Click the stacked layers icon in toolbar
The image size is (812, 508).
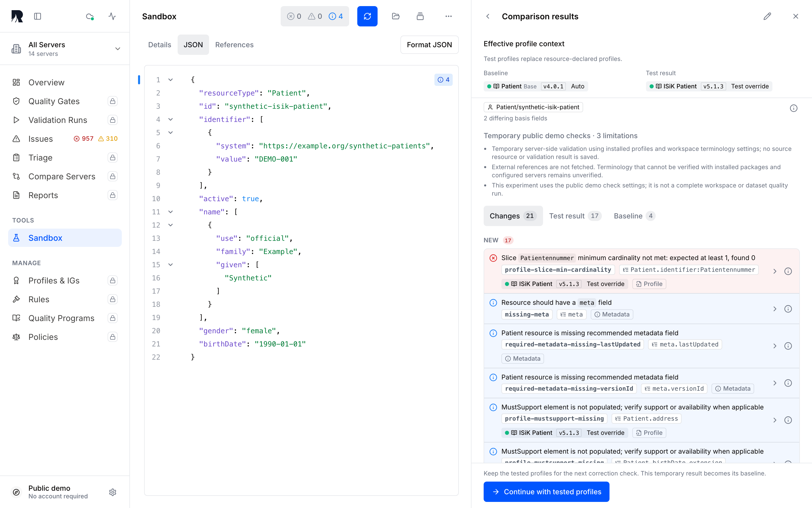click(420, 16)
